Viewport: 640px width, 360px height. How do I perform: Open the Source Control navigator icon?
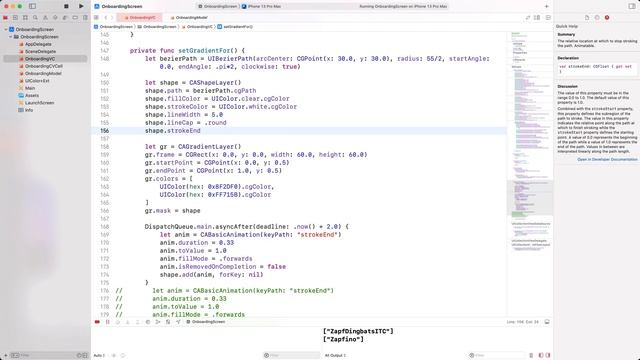(15, 18)
